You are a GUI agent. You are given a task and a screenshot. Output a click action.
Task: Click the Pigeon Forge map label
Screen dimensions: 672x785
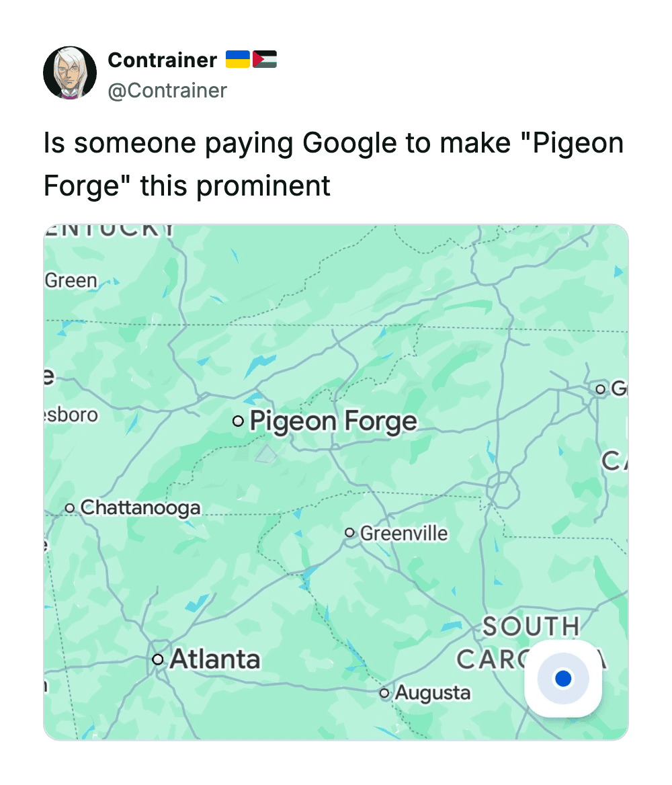coord(333,422)
